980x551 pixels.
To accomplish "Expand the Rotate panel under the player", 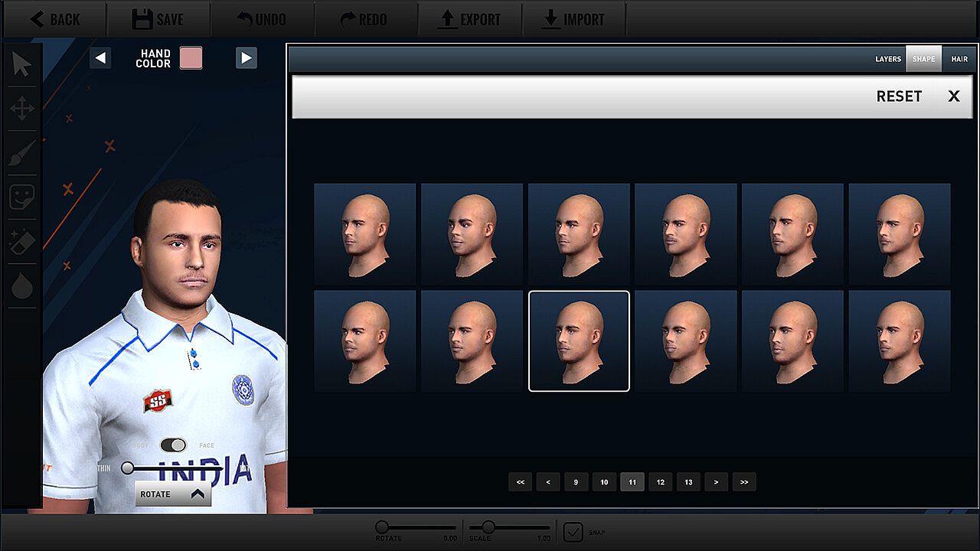I will tap(173, 494).
